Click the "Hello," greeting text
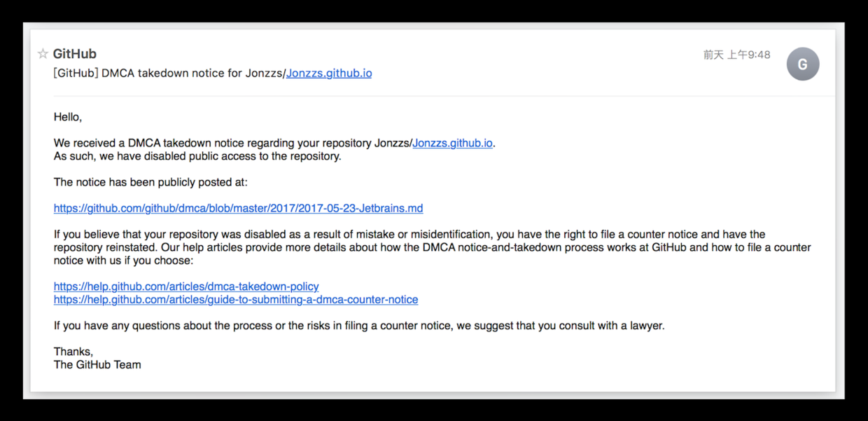 [68, 117]
